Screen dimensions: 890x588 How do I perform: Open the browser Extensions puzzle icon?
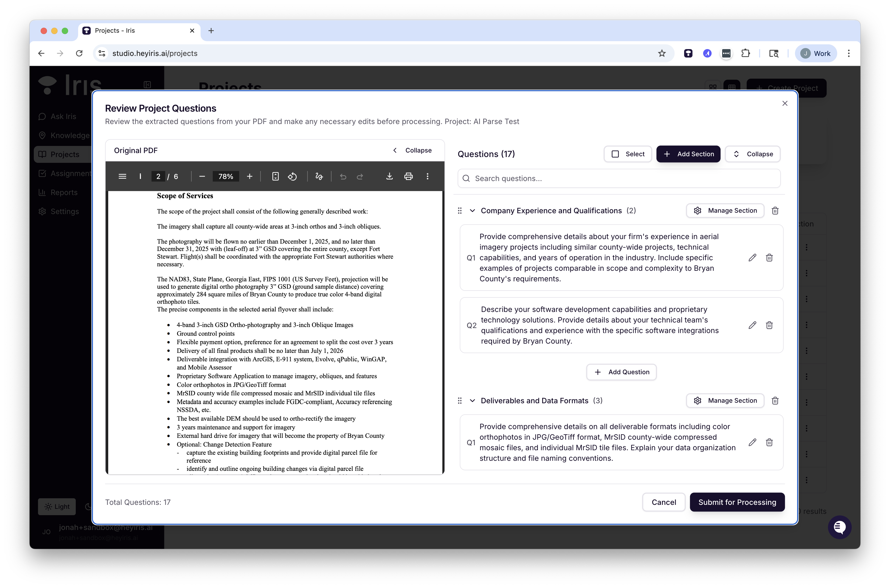(x=746, y=53)
